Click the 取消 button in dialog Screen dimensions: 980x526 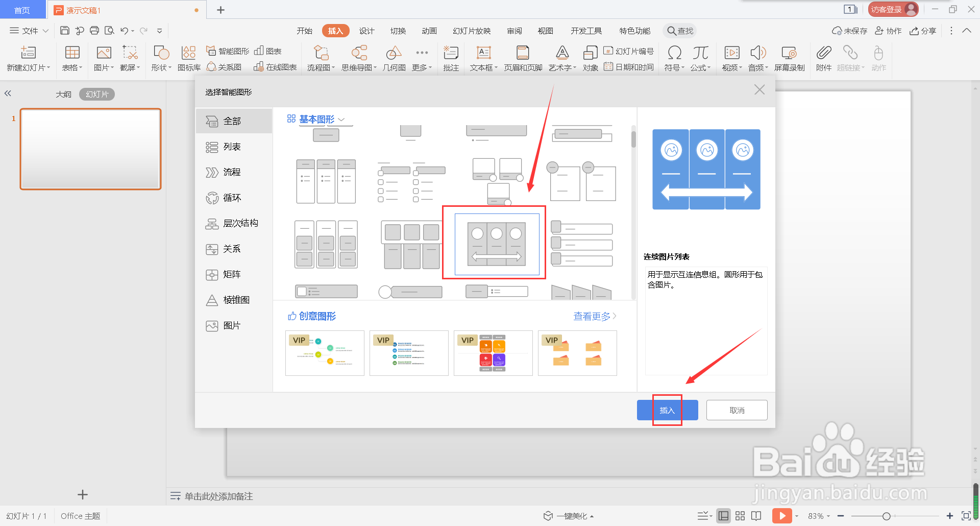737,410
